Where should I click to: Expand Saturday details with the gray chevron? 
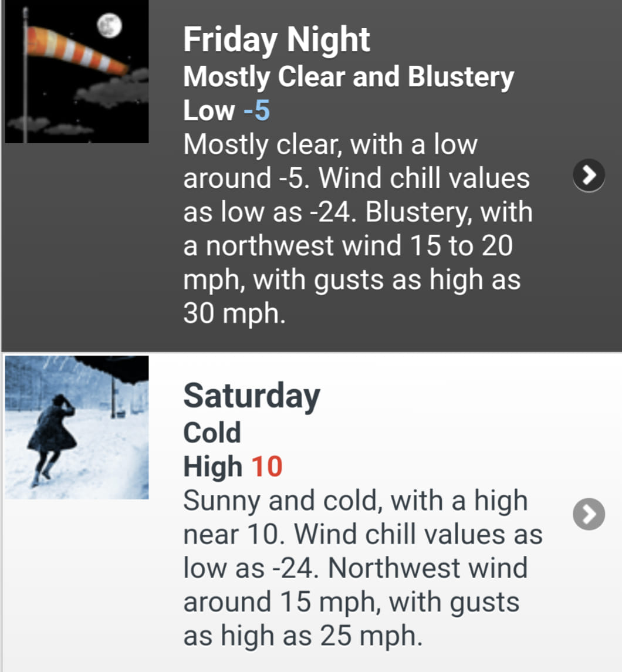589,514
